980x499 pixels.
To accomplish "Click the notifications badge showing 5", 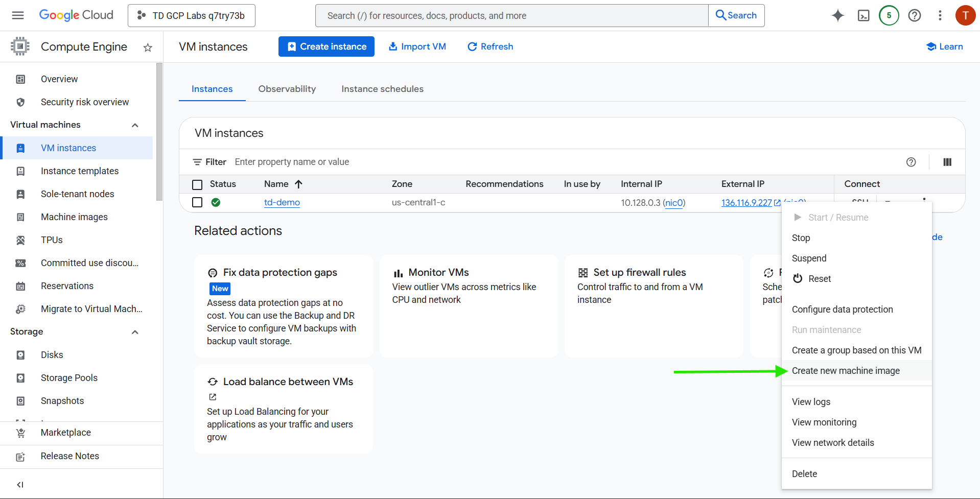I will 889,15.
